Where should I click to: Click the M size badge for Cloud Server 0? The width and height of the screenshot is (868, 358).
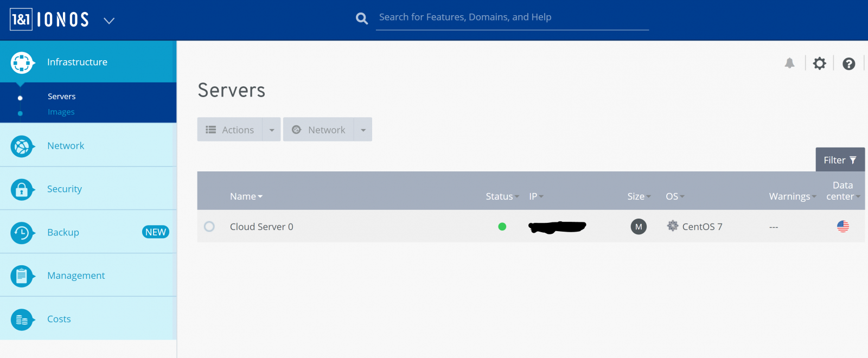pyautogui.click(x=639, y=227)
